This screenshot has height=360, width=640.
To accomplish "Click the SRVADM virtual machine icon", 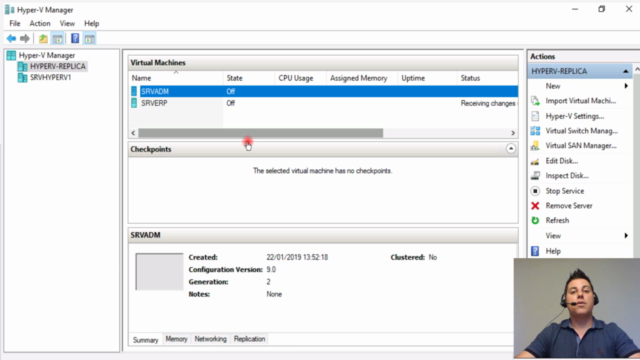I will coord(134,91).
